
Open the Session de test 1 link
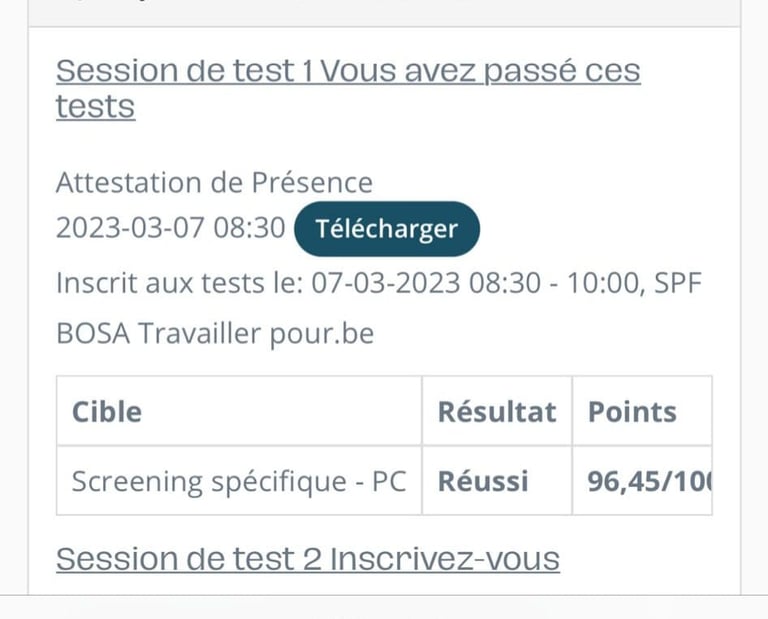coord(180,72)
